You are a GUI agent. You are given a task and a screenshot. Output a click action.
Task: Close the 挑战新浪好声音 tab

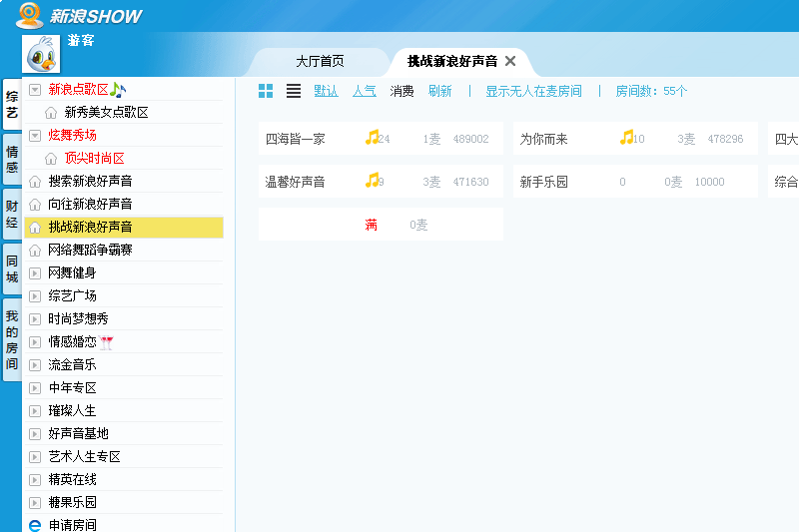click(x=510, y=61)
